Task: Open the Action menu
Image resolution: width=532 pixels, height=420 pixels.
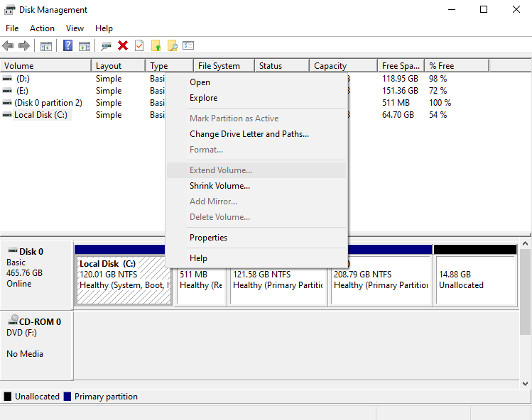Action: [42, 28]
